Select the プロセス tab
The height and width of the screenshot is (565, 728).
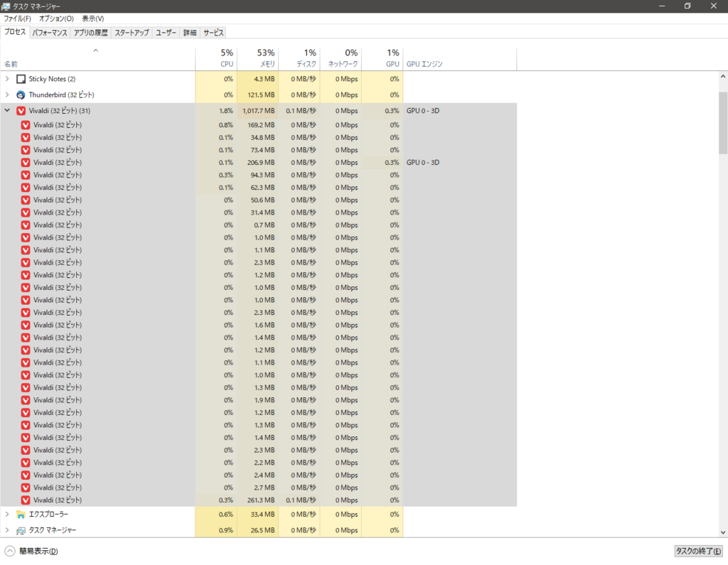(x=15, y=31)
